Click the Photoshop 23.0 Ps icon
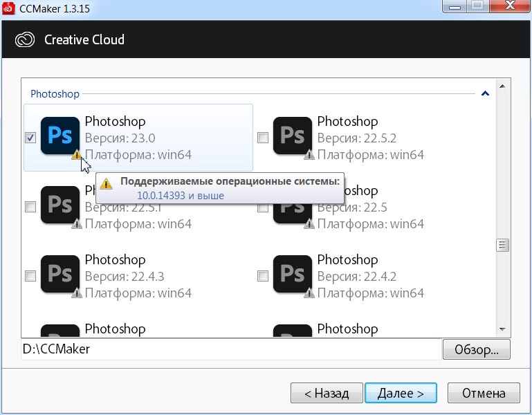 pos(60,136)
